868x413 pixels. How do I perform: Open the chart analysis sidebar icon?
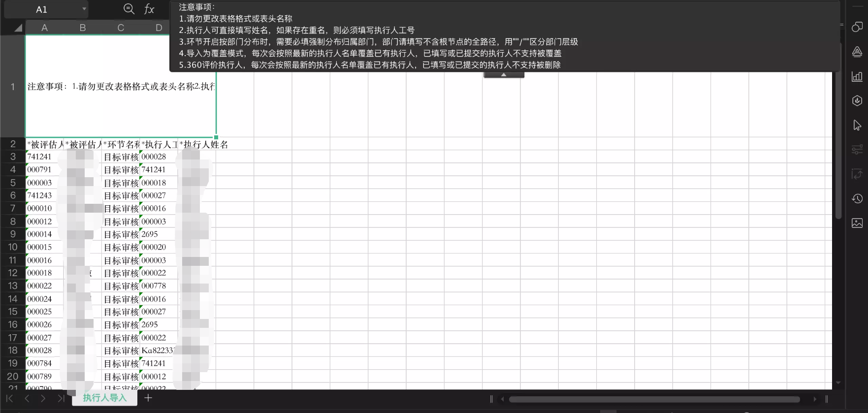pyautogui.click(x=857, y=76)
